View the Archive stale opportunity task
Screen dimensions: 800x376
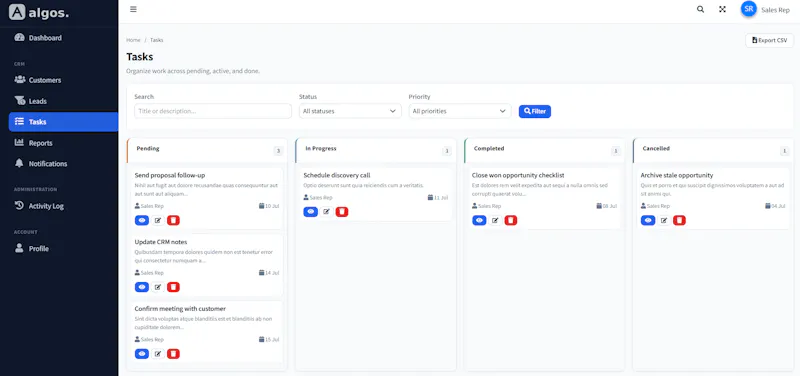point(648,220)
